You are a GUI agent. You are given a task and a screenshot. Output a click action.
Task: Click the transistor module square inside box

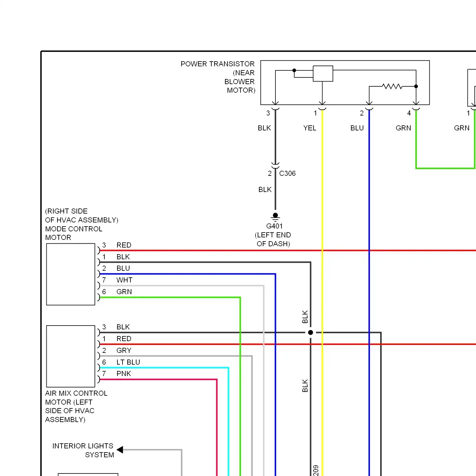pyautogui.click(x=323, y=74)
